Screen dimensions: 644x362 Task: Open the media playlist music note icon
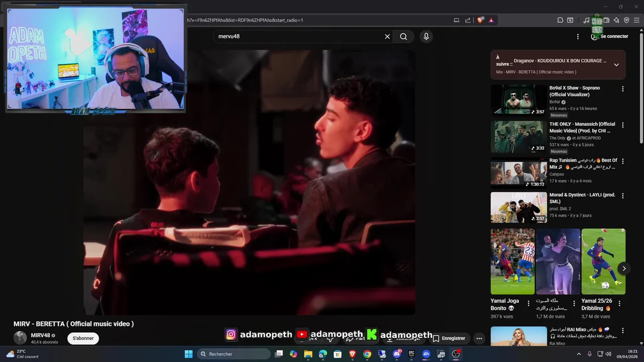coord(586,20)
